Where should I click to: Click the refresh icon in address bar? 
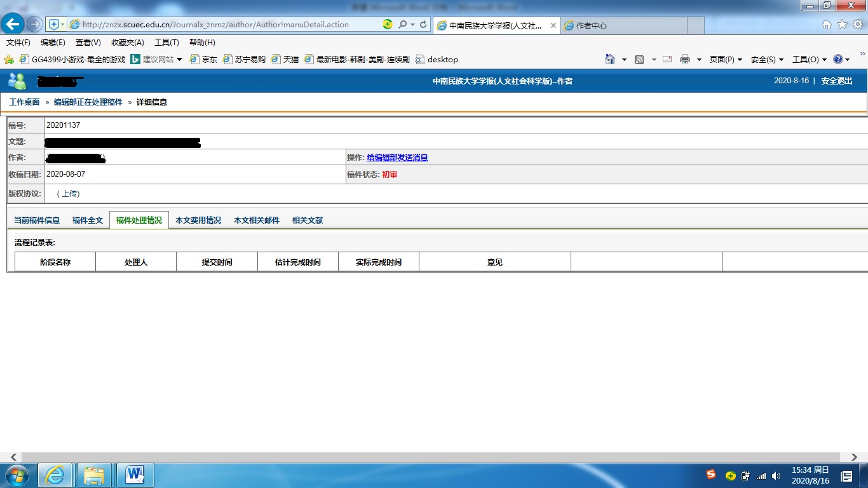(x=423, y=25)
